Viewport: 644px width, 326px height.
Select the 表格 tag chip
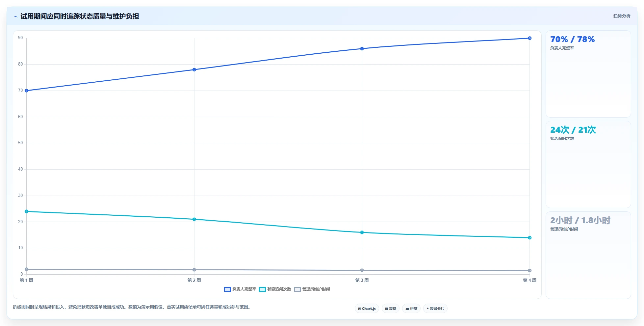click(x=391, y=309)
